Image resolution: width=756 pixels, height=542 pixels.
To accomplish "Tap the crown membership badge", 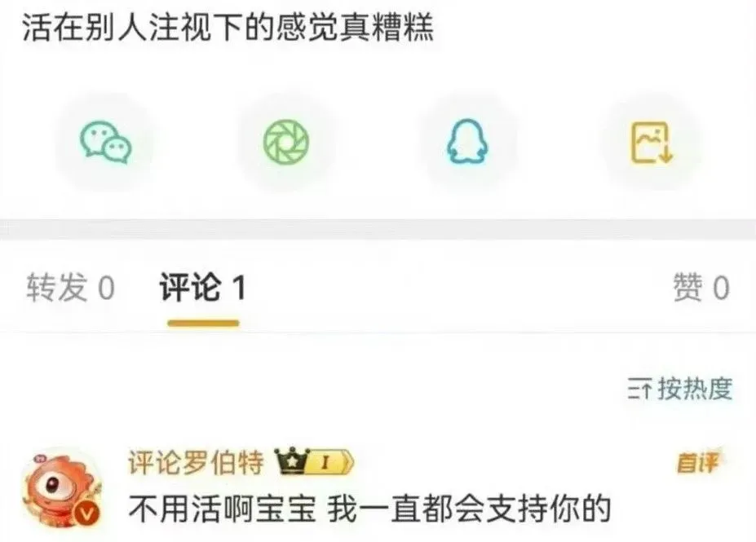I will pos(292,461).
